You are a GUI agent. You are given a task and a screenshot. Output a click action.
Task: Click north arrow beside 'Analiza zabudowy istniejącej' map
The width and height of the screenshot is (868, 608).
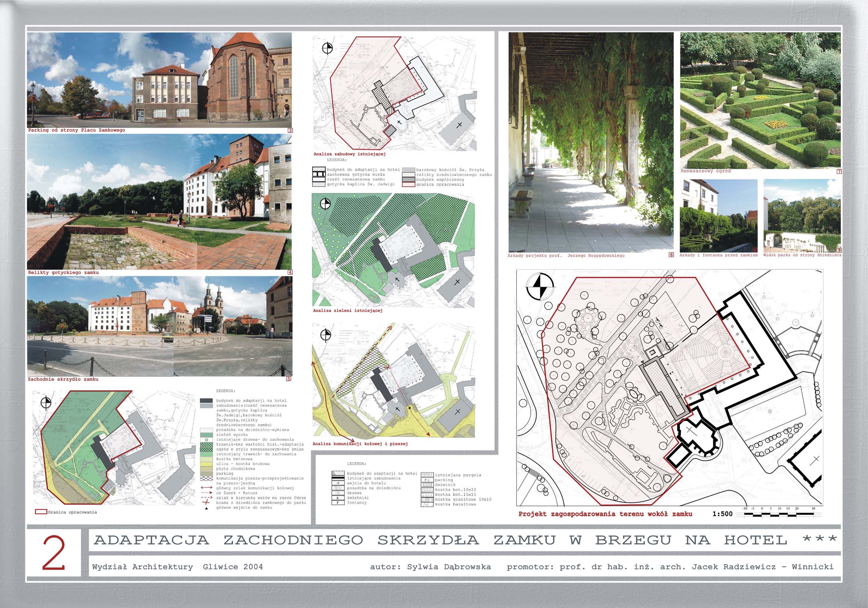click(x=327, y=48)
